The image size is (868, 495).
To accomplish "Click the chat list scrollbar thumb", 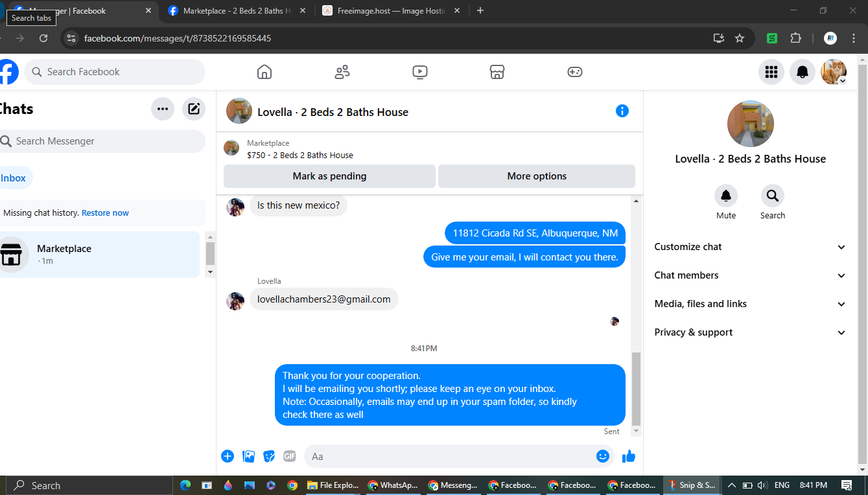I will click(210, 253).
